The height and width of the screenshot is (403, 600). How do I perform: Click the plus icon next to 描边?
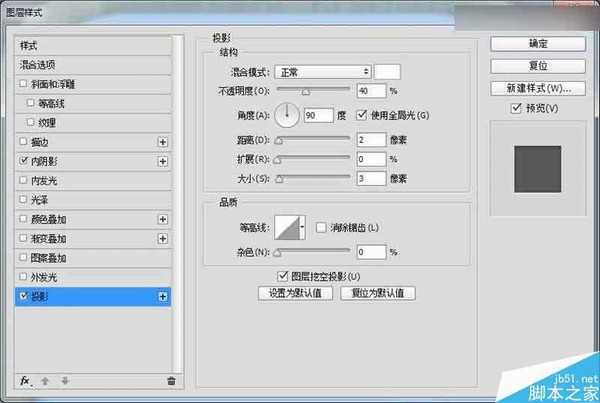pyautogui.click(x=163, y=143)
